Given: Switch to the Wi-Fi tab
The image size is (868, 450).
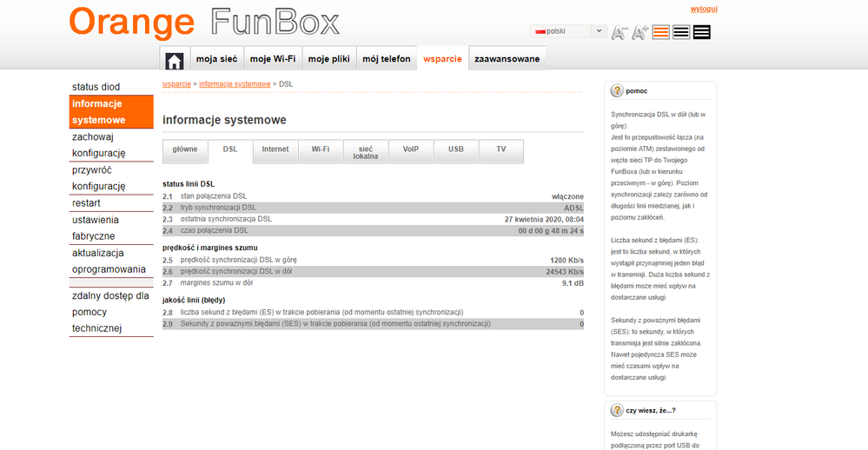Looking at the screenshot, I should click(321, 149).
